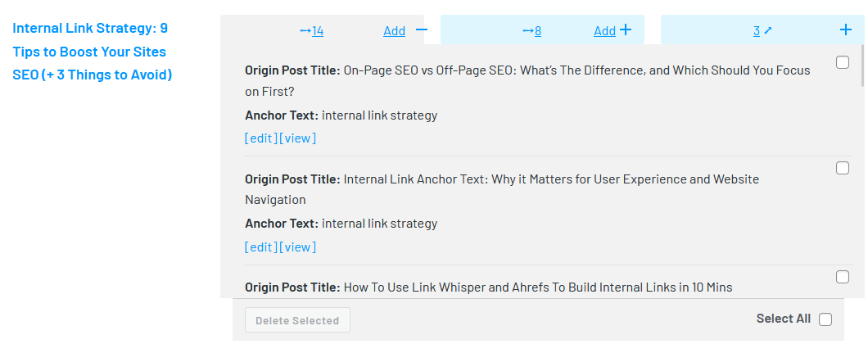This screenshot has height=344, width=868.
Task: Open the 8 outbound internal links count
Action: (532, 31)
